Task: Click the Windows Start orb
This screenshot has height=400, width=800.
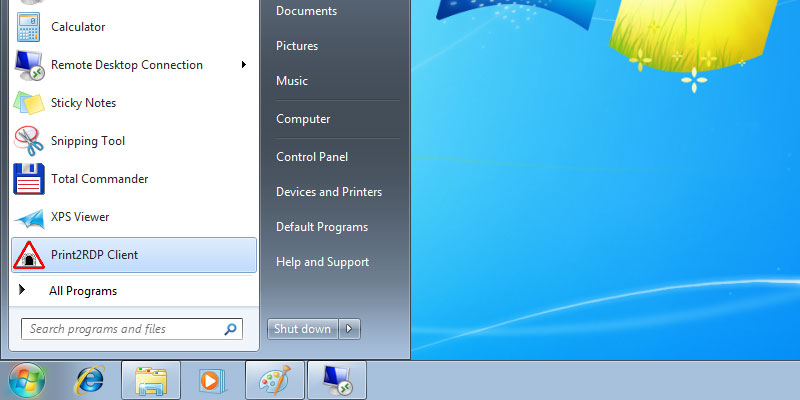Action: click(x=27, y=380)
